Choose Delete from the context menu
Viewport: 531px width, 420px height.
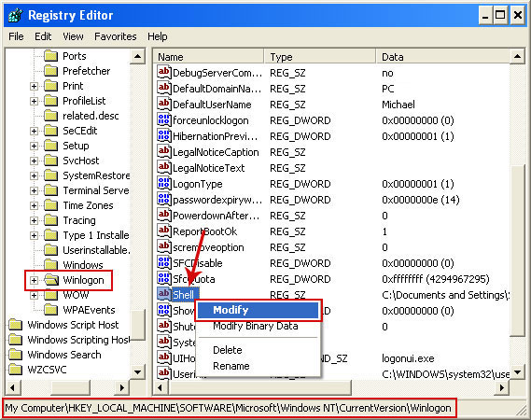click(x=259, y=350)
